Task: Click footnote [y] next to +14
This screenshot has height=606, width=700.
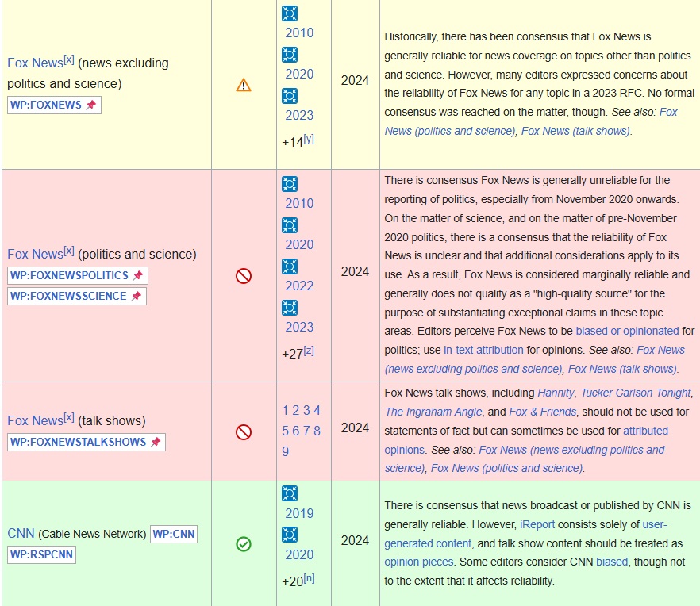Action: click(309, 139)
